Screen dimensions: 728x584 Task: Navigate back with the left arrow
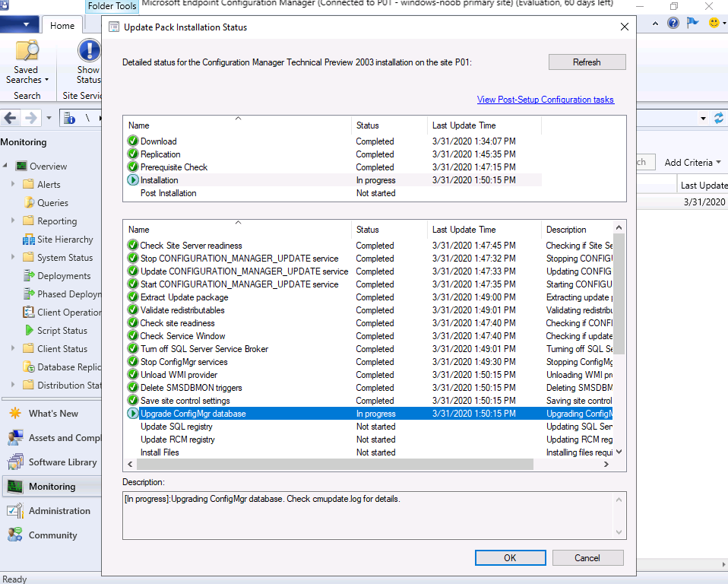coord(10,118)
